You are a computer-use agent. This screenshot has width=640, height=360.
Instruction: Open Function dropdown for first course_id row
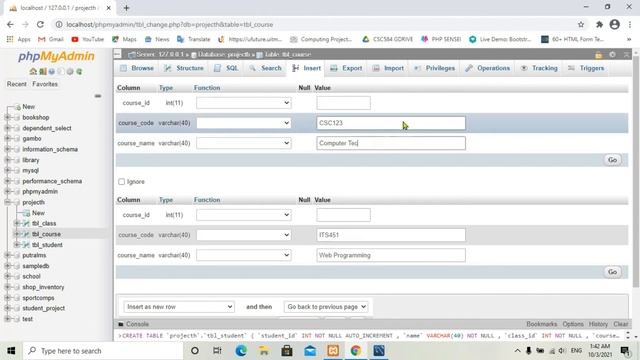pos(244,103)
